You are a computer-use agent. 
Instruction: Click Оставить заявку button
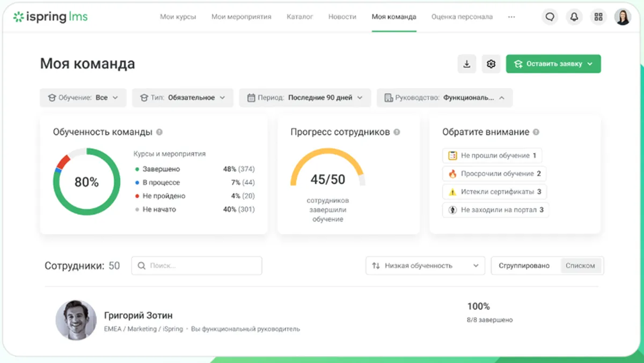pyautogui.click(x=553, y=64)
